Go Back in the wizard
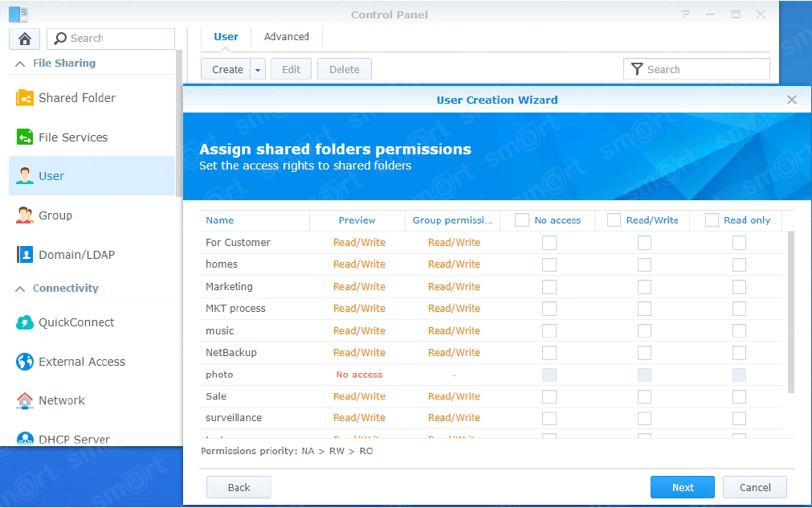Viewport: 812px width, 508px height. [x=239, y=487]
